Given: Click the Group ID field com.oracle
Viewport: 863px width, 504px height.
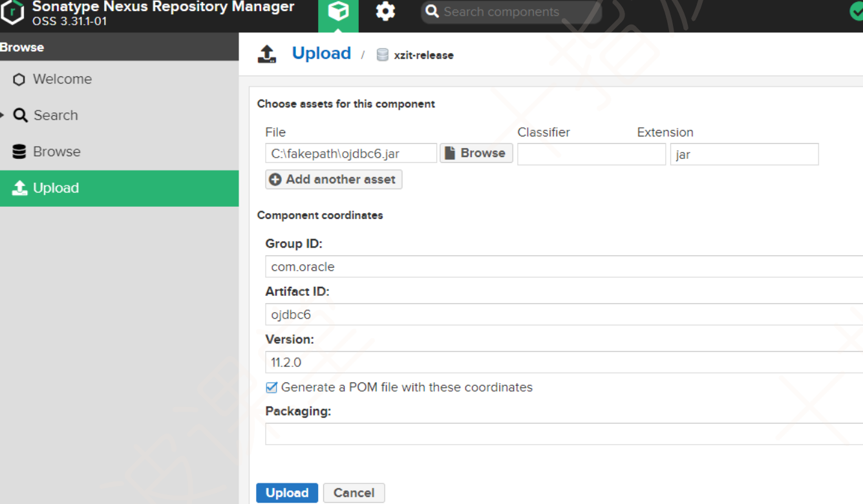Looking at the screenshot, I should point(564,267).
